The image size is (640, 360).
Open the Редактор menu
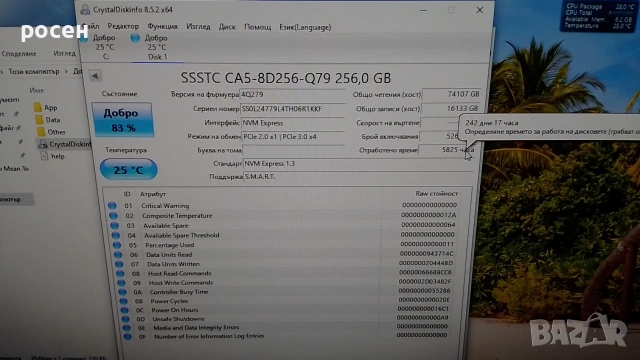pyautogui.click(x=123, y=27)
